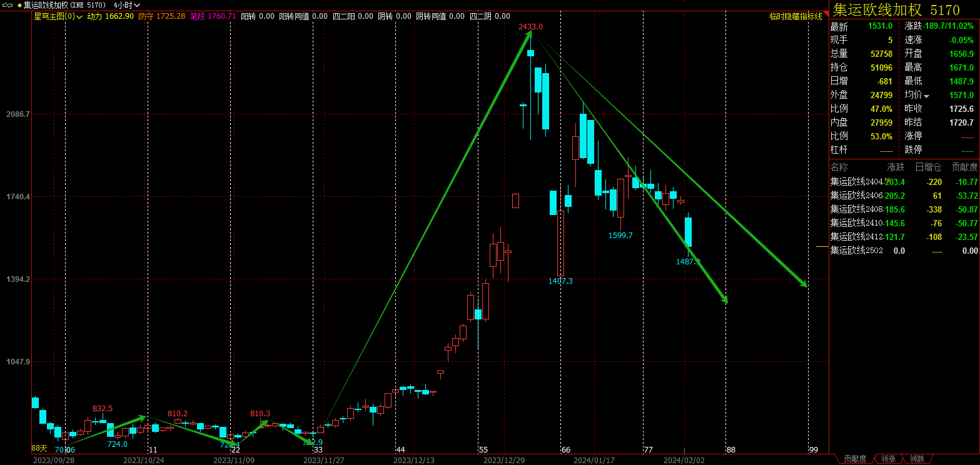Click the 2023/09/28 date axis label
The width and height of the screenshot is (980, 465).
point(54,460)
